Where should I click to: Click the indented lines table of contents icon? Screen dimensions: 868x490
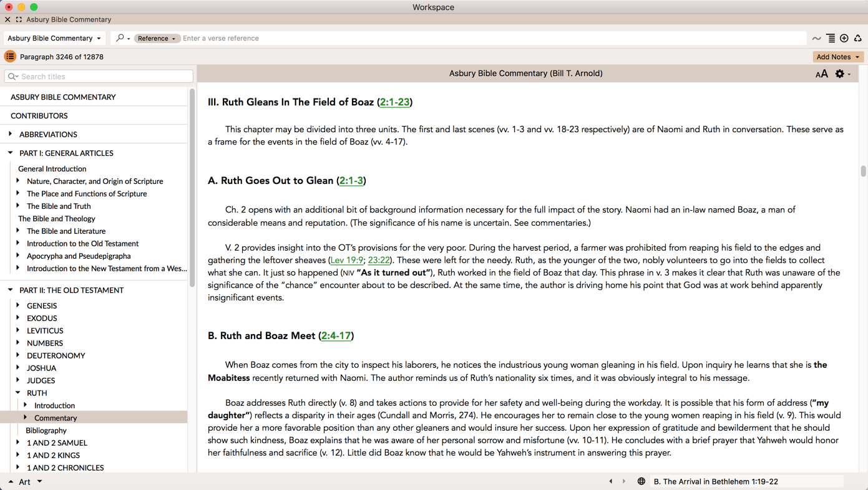pos(831,39)
